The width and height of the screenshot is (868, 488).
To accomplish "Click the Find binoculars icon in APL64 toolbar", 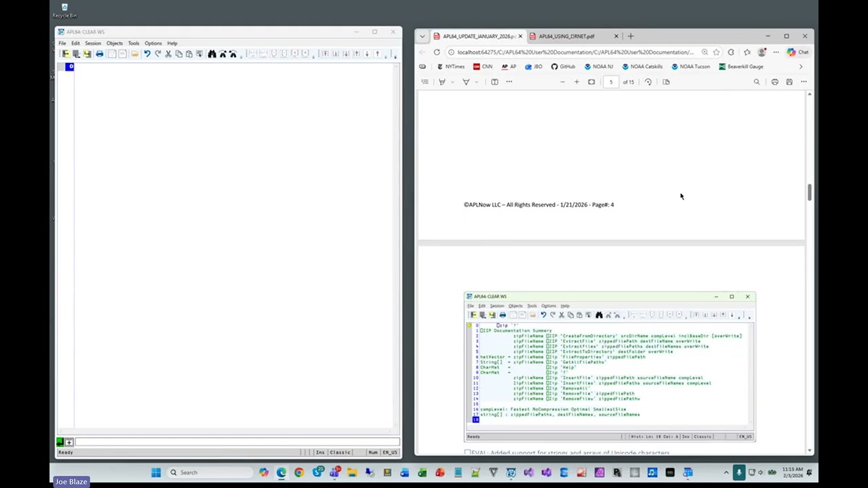I will coord(212,54).
